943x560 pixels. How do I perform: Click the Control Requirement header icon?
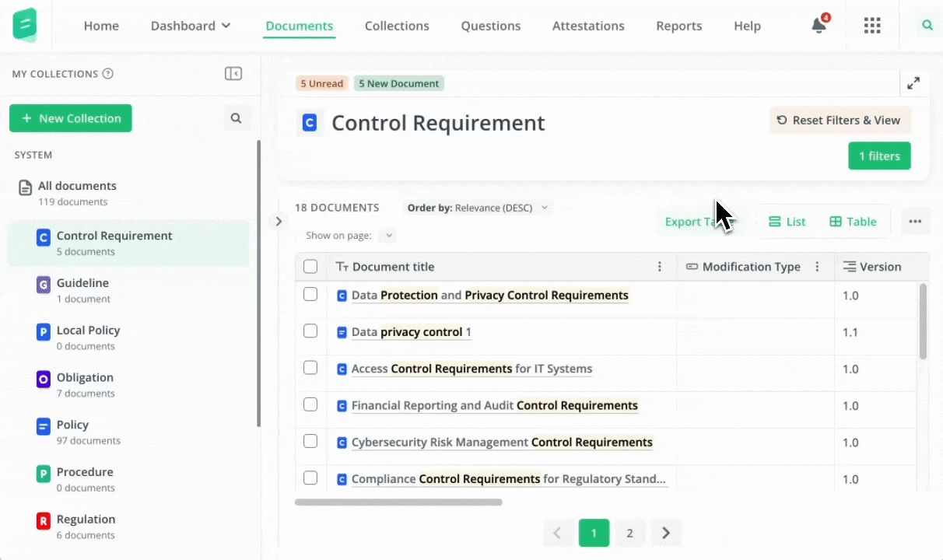pyautogui.click(x=310, y=123)
